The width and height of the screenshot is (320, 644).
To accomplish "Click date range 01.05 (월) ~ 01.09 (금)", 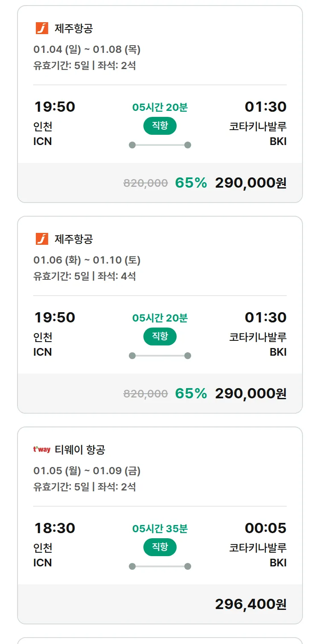I will coord(87,471).
